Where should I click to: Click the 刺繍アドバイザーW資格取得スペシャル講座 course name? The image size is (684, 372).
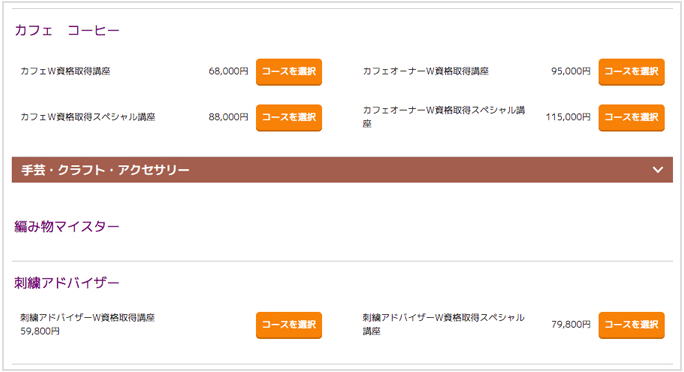pos(444,324)
